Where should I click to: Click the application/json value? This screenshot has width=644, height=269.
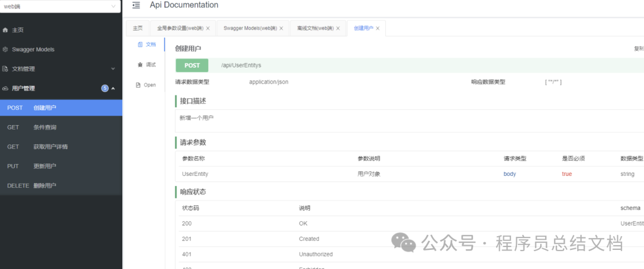tap(268, 82)
